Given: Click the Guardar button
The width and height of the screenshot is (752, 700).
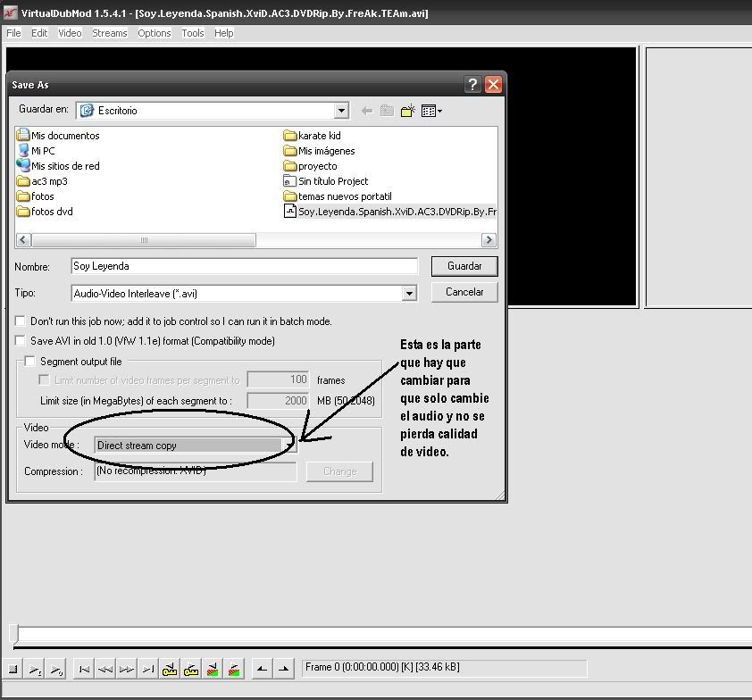Looking at the screenshot, I should click(464, 266).
